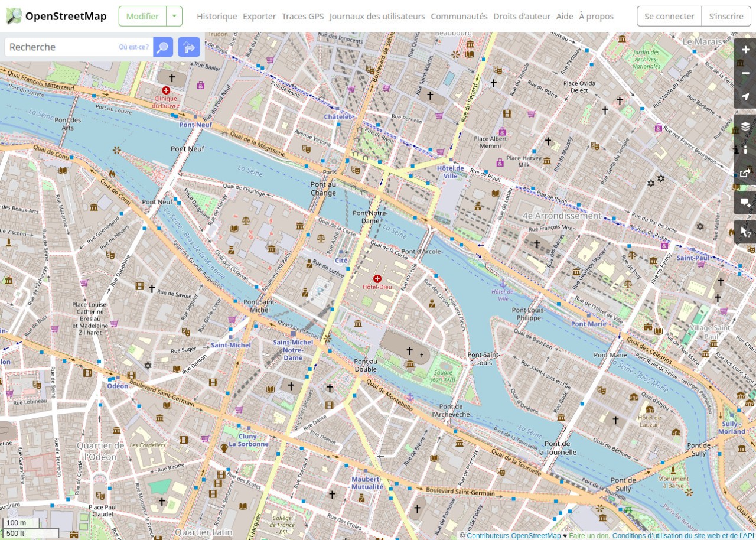Click the OpenStreetMap magnifier logo icon
The image size is (756, 540).
(x=14, y=16)
